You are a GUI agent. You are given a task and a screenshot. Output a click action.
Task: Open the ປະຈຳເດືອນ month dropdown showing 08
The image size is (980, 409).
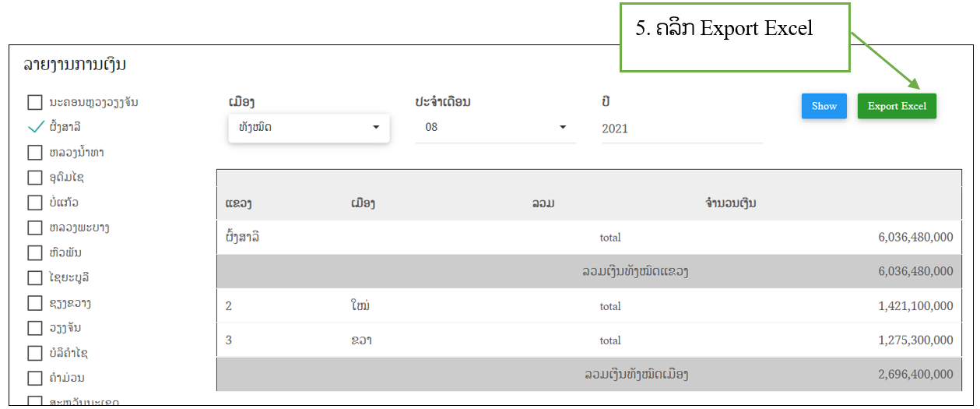(x=495, y=127)
